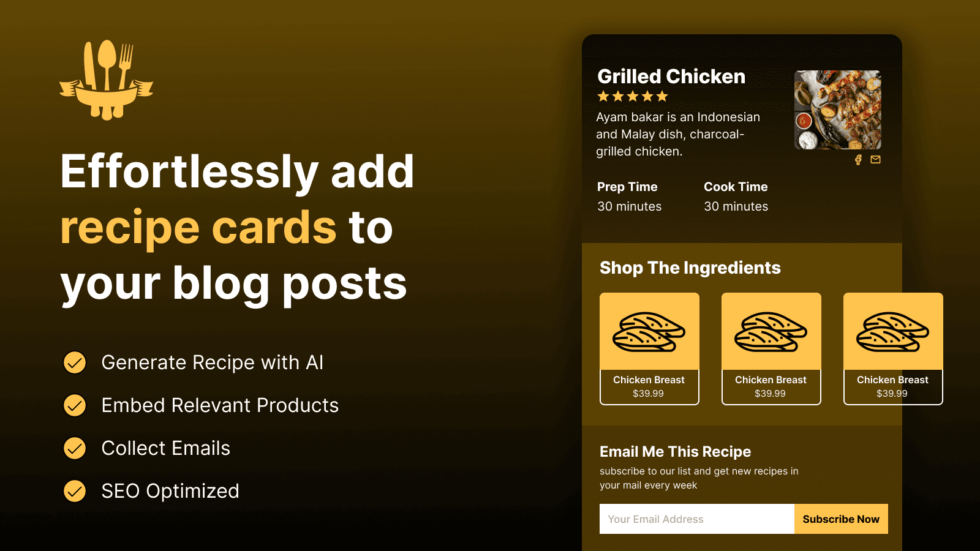Screen dimensions: 980x551
Task: Click the first star in the rating
Action: point(603,96)
